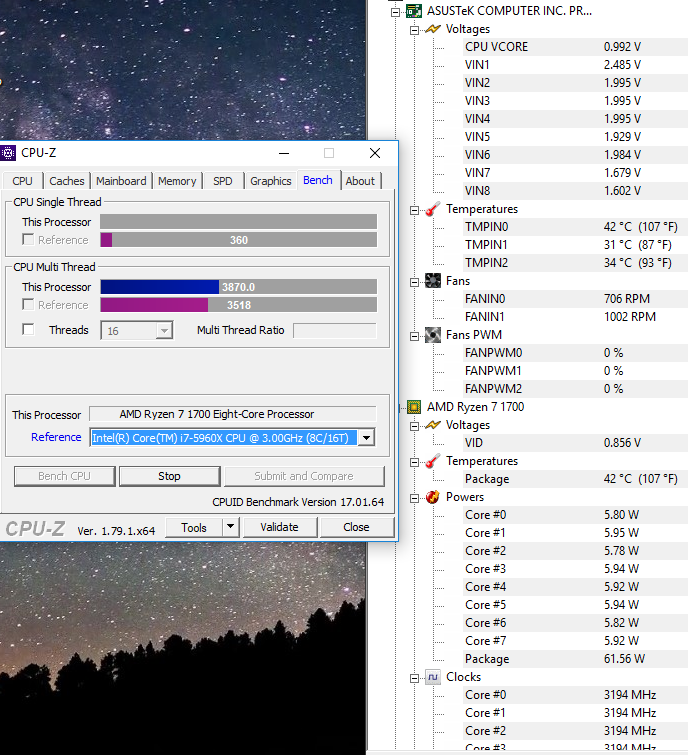This screenshot has height=755, width=688.
Task: Click the Powers flame icon
Action: tap(433, 497)
